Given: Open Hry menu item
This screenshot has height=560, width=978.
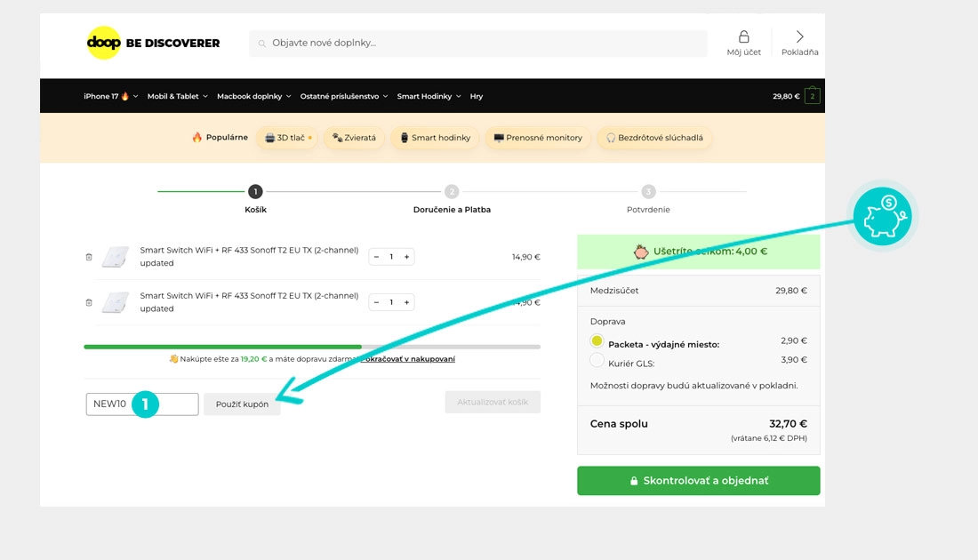Looking at the screenshot, I should 477,96.
